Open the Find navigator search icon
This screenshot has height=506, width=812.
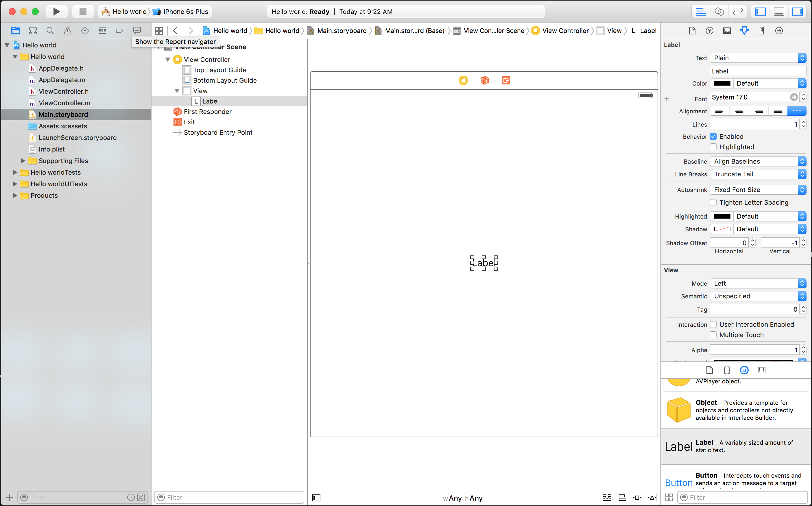coord(50,30)
